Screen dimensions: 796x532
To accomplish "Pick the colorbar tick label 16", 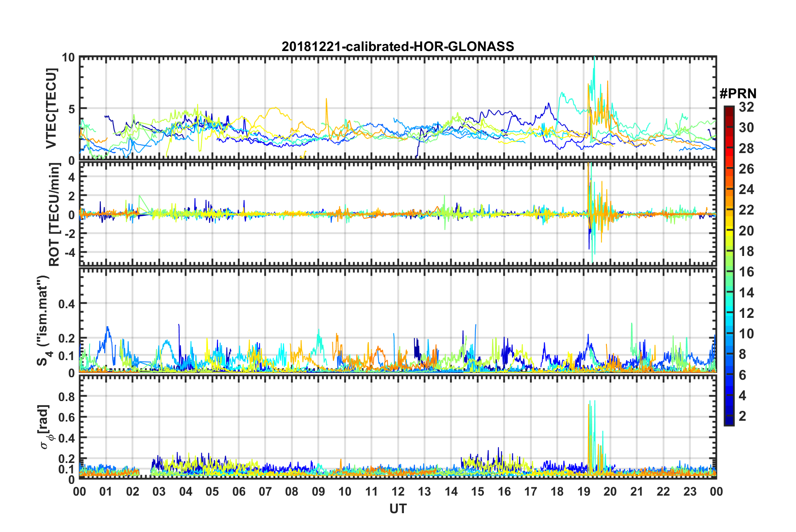I will point(746,272).
